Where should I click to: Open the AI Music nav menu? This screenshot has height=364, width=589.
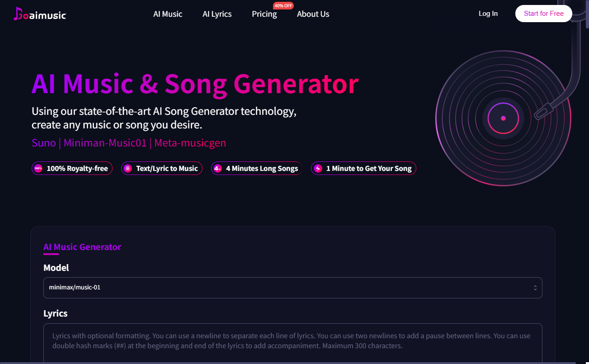(x=168, y=14)
